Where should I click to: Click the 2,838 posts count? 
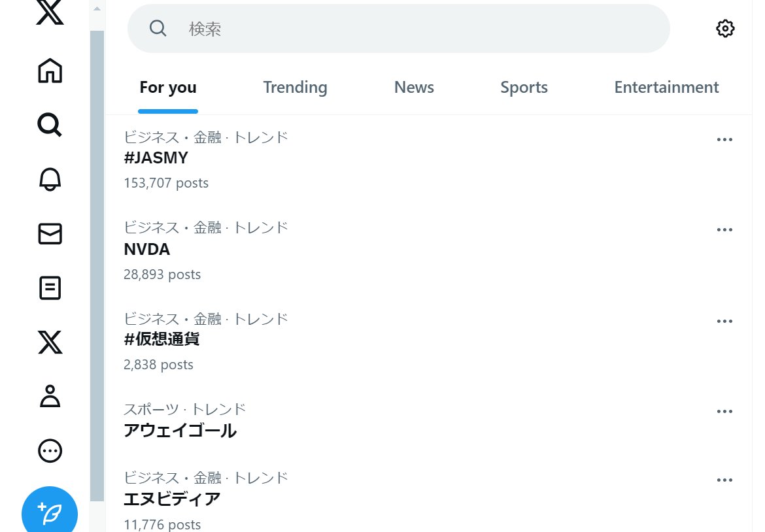pyautogui.click(x=158, y=365)
